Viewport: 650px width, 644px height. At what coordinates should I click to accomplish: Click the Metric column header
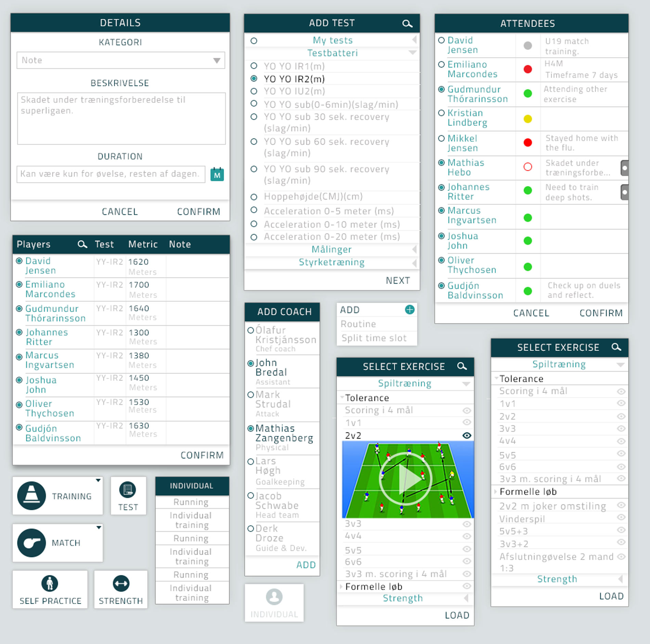143,244
